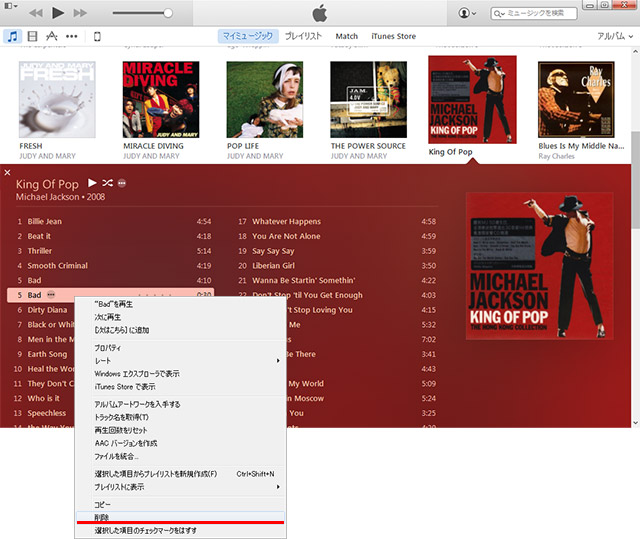Viewport: 640px width, 539px height.
Task: Shuffle the King Of Pop album
Action: click(x=107, y=183)
